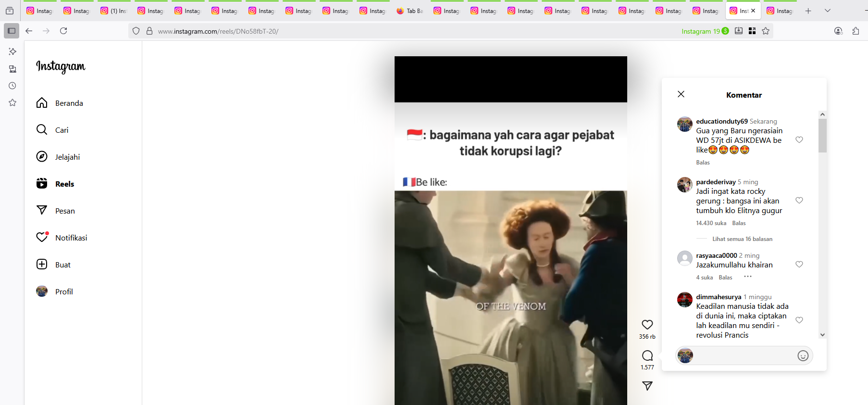
Task: Click the comments scrollbar down arrow
Action: tap(822, 335)
